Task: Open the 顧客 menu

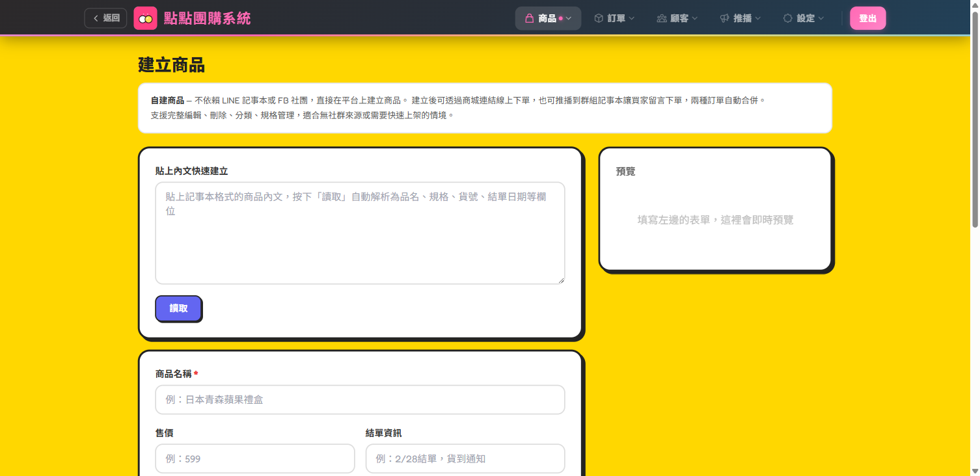Action: (677, 18)
